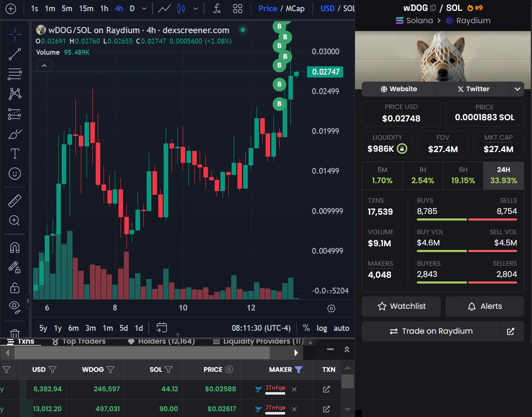Select the candlestick chart style icon
Image resolution: width=532 pixels, height=417 pixels.
click(181, 8)
